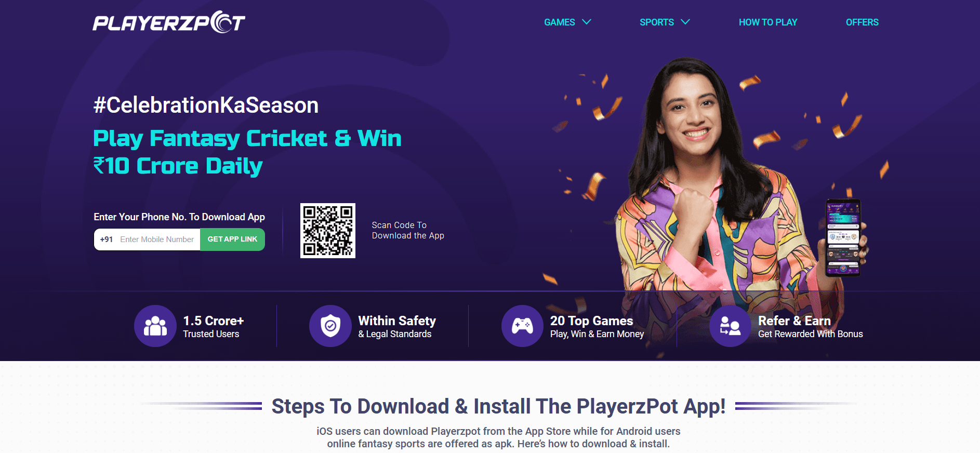Click the safety shield icon
The height and width of the screenshot is (453, 980).
[330, 326]
